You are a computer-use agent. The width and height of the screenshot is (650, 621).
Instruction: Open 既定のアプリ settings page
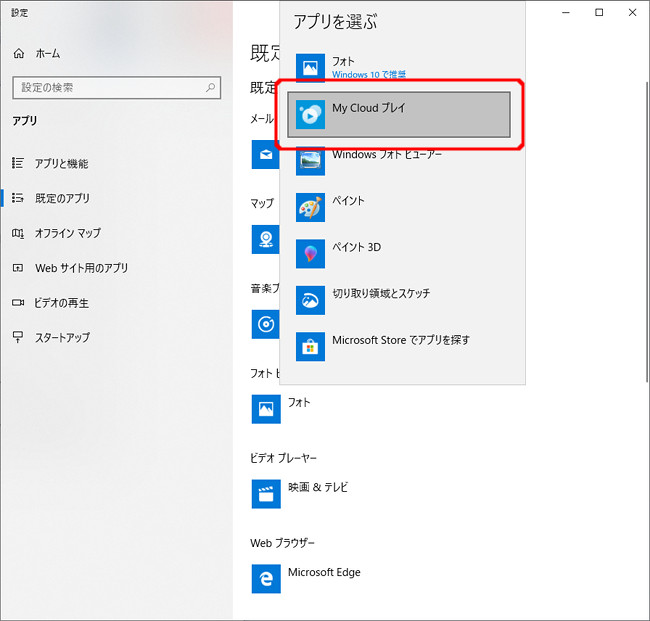click(62, 198)
